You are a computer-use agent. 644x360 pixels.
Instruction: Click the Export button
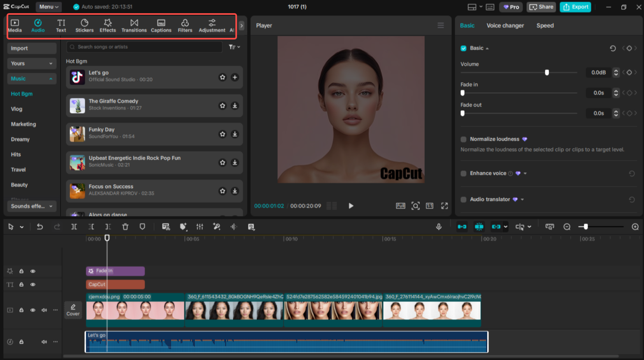575,7
